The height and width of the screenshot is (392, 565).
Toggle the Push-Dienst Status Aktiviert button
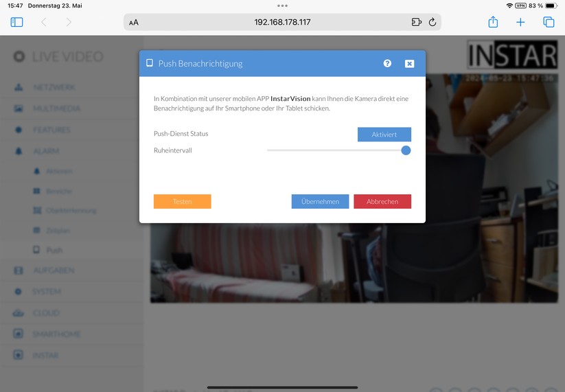click(x=384, y=135)
